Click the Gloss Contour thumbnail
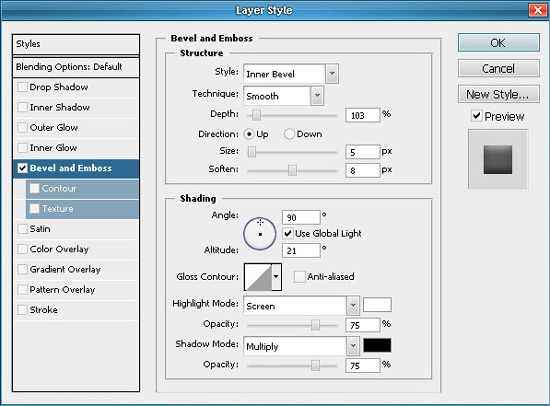This screenshot has height=406, width=550. pos(258,277)
